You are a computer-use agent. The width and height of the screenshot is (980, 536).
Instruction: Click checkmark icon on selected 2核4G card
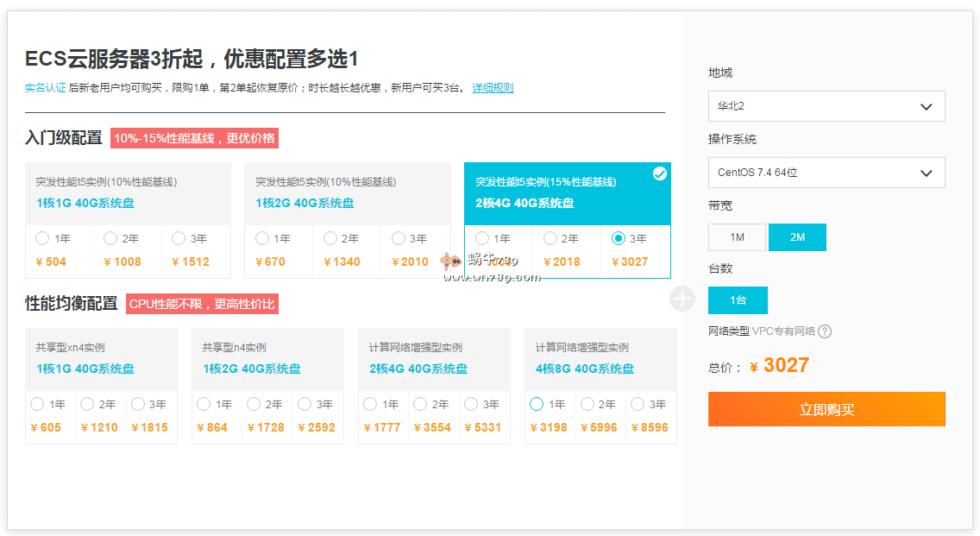(x=660, y=174)
